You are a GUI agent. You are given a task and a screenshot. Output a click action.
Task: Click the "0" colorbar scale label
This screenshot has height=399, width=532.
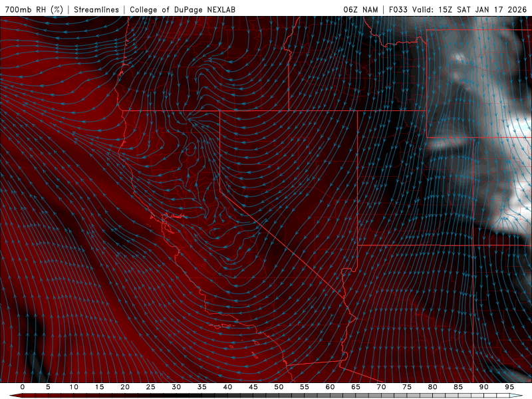(x=23, y=387)
